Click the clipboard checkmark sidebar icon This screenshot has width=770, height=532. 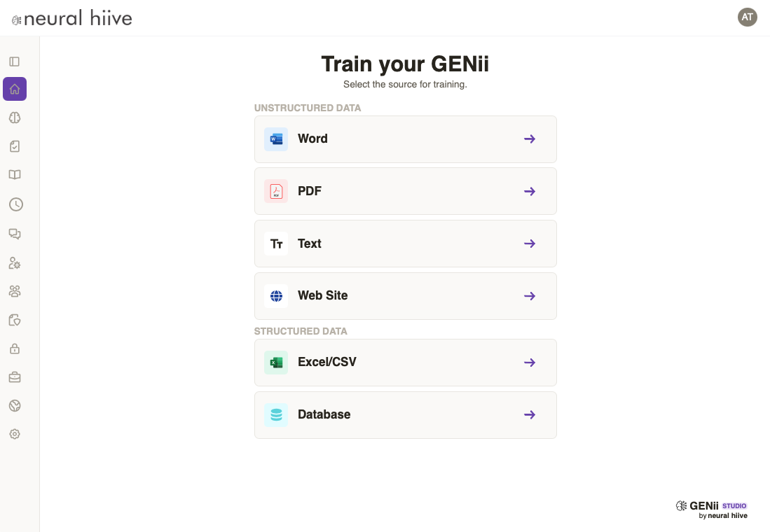[x=15, y=146]
